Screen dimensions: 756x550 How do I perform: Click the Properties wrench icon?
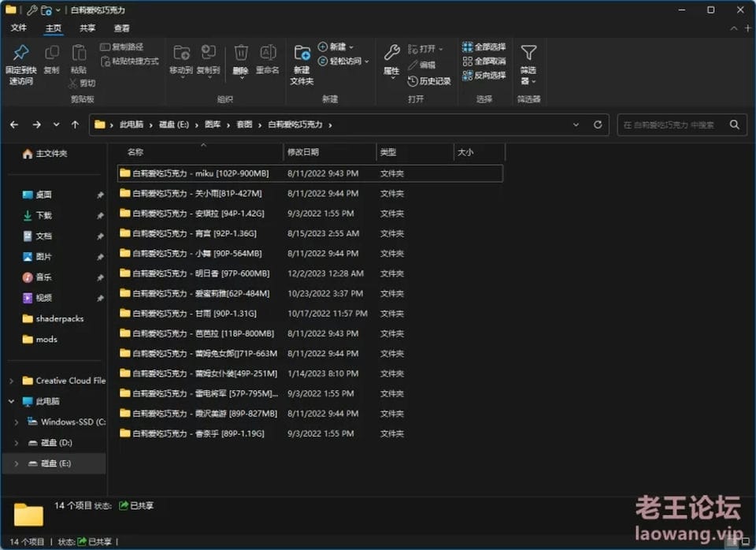click(x=391, y=53)
